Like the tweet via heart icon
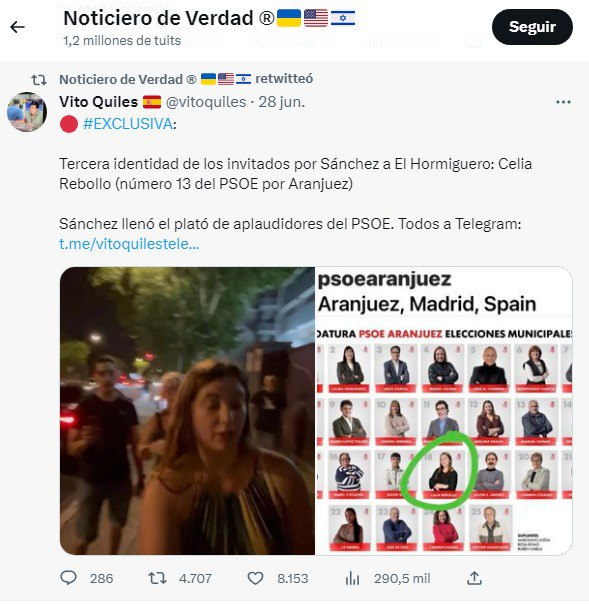This screenshot has width=589, height=604. (x=255, y=578)
